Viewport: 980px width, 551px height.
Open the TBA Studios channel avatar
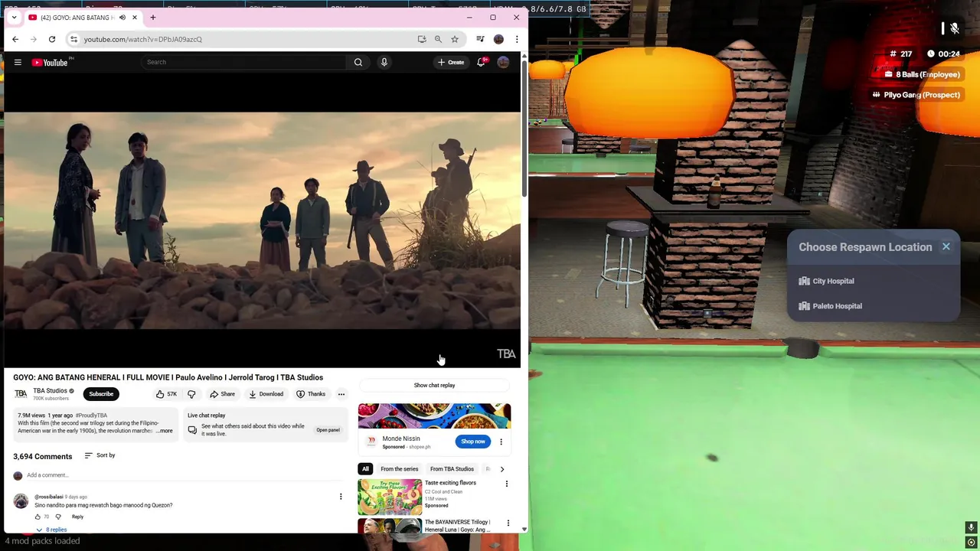coord(21,394)
